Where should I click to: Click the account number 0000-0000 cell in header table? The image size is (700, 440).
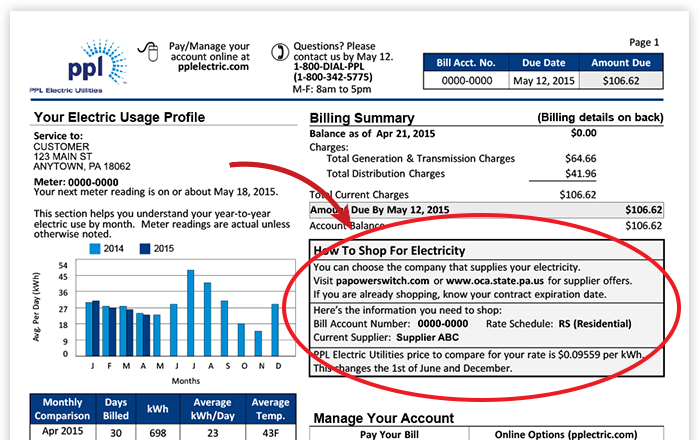pos(467,81)
